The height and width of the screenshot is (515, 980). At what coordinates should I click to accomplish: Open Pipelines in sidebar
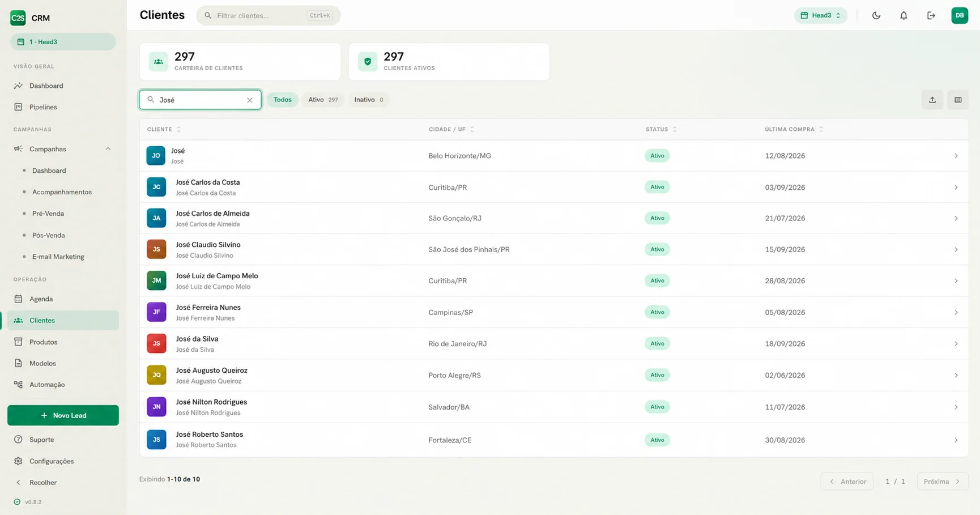pos(63,107)
